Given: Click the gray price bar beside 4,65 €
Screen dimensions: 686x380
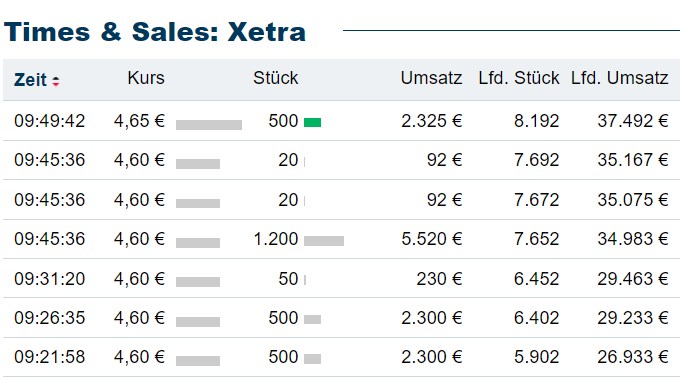Looking at the screenshot, I should [209, 125].
